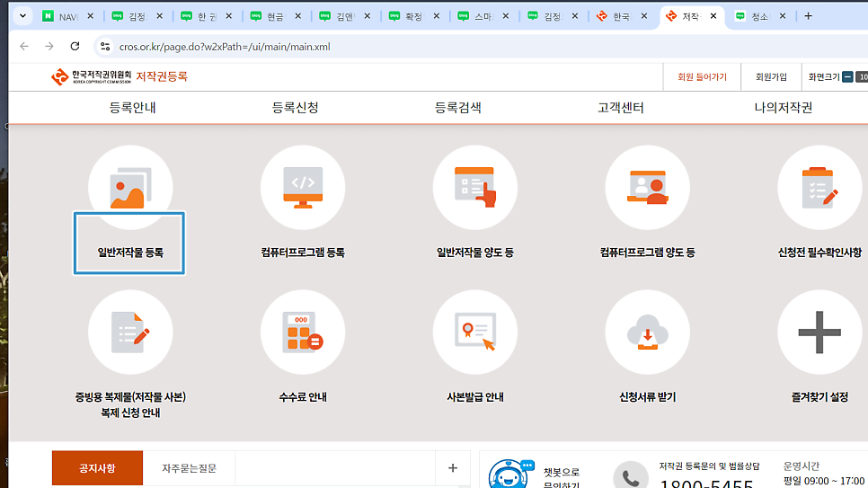Open the 일반저작물 양도 등 icon

475,188
